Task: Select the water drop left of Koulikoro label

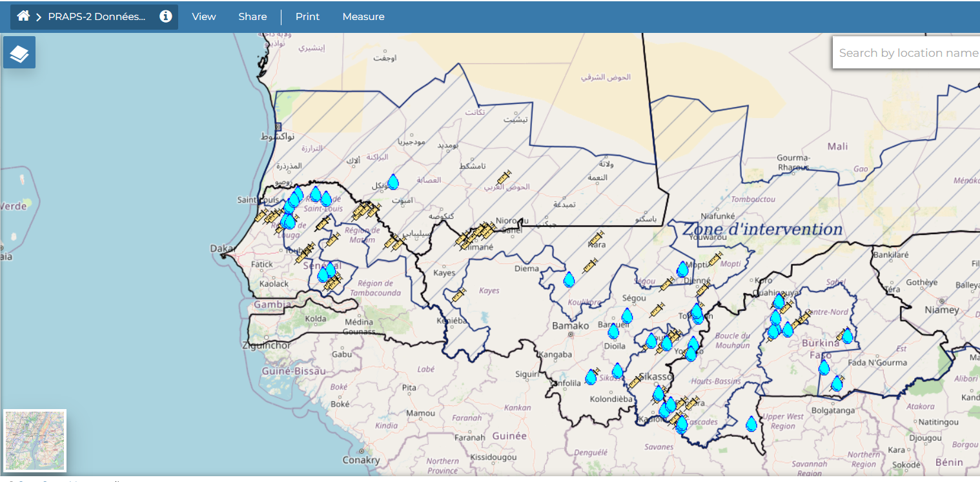Action: [569, 279]
